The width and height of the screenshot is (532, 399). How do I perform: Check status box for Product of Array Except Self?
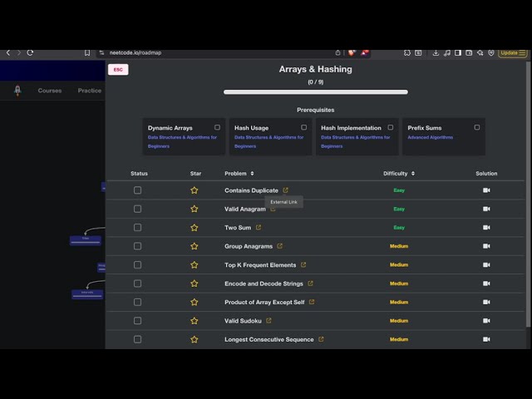[137, 303]
